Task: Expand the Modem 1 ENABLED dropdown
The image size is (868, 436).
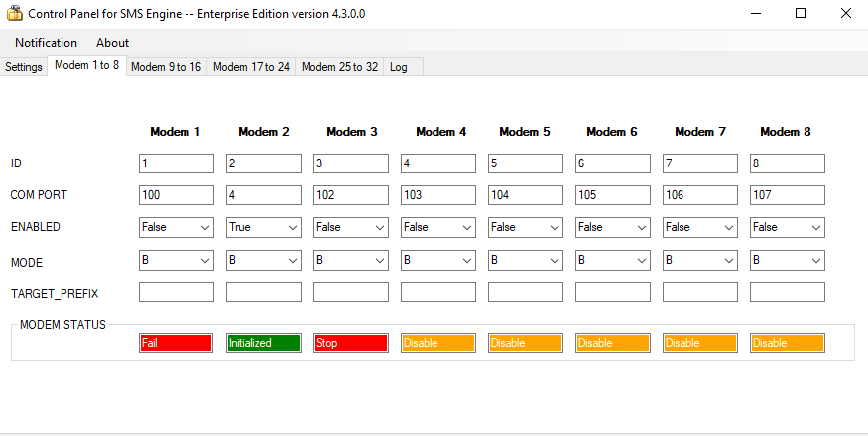Action: (x=177, y=227)
